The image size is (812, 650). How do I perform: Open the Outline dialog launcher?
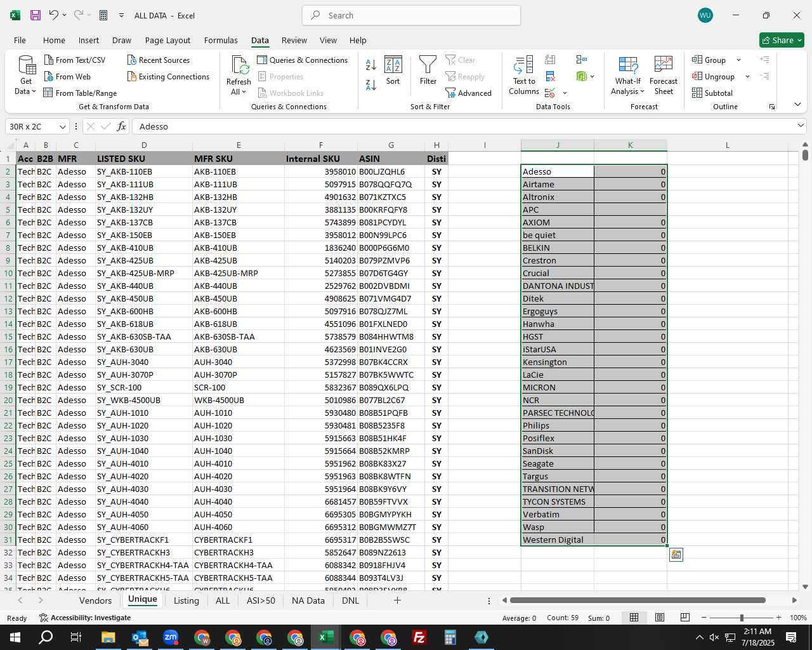click(772, 107)
